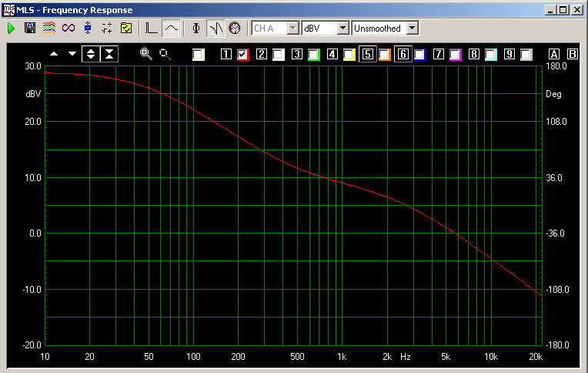The width and height of the screenshot is (588, 373).
Task: Uncheck the red curve 1 checkbox
Action: [242, 54]
